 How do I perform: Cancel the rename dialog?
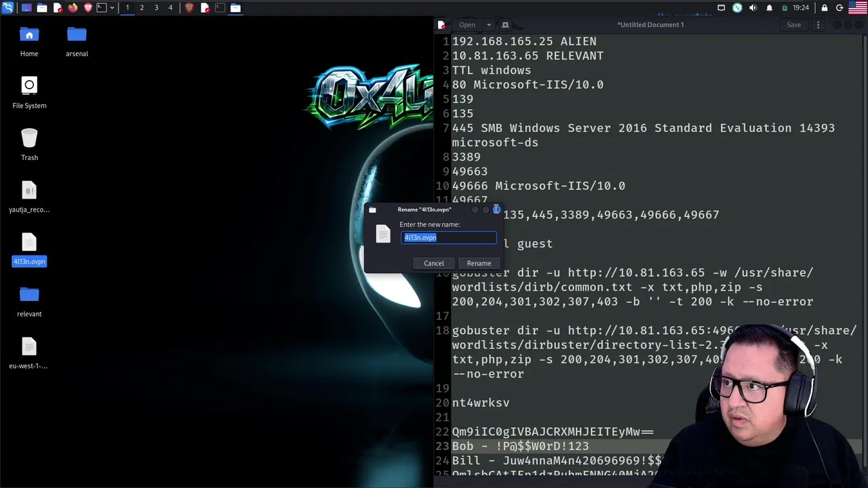(434, 263)
